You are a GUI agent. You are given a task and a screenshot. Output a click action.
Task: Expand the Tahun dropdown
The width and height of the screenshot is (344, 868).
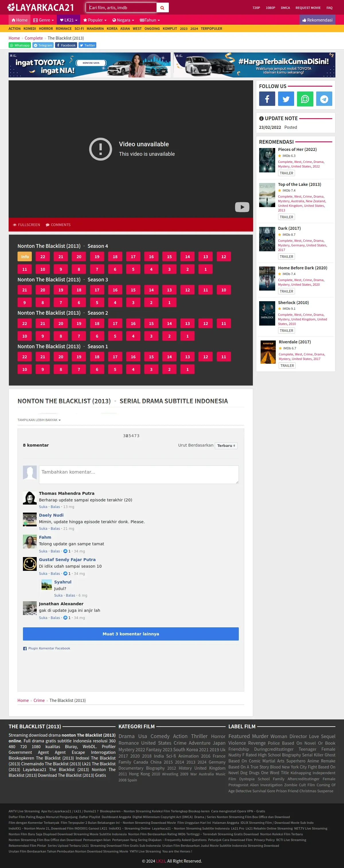click(x=150, y=20)
